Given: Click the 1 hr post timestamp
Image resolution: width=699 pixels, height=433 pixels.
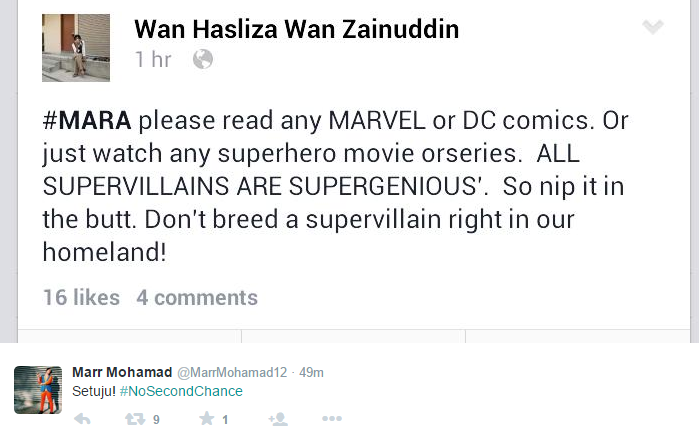Looking at the screenshot, I should click(x=153, y=60).
